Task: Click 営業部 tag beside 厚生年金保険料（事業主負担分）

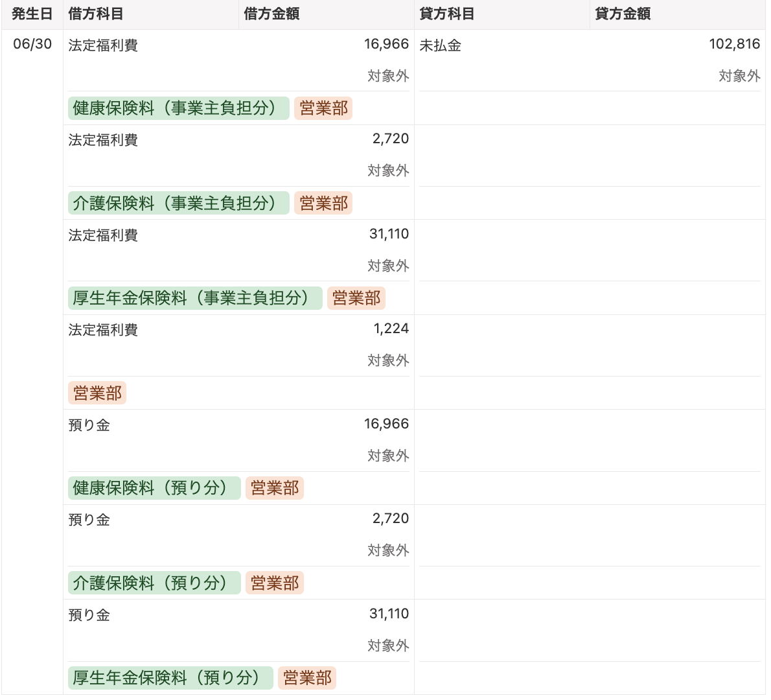Action: 356,298
